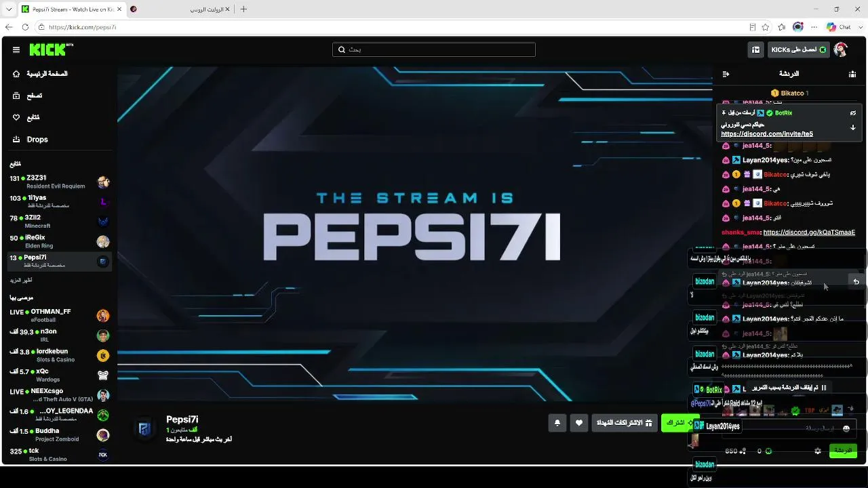Click the 650 channel points counter

(735, 451)
